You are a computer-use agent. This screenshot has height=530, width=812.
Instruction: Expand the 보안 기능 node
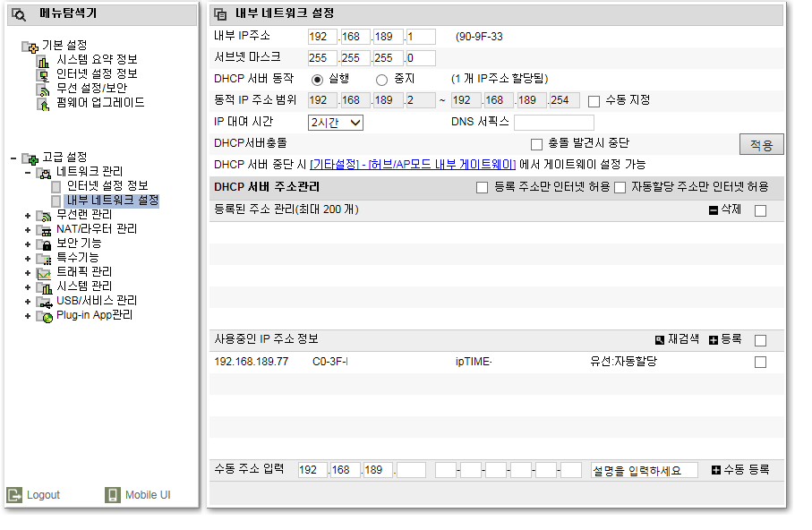(28, 244)
